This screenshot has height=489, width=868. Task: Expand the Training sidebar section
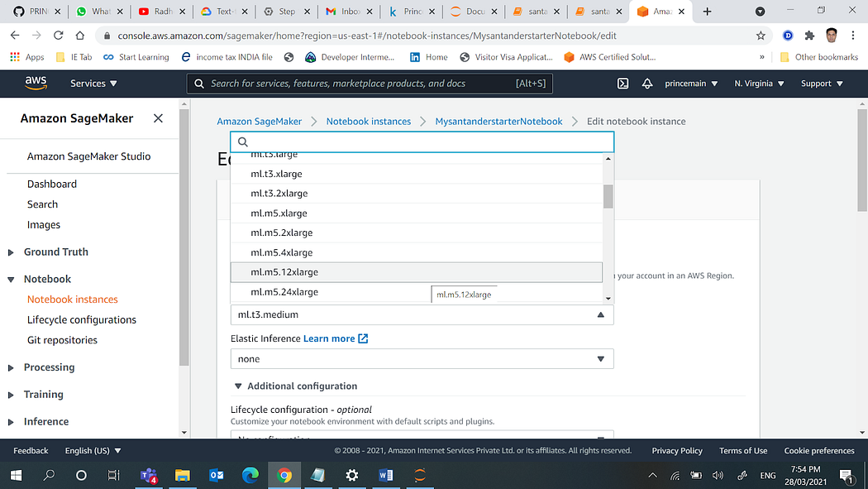[x=11, y=395]
